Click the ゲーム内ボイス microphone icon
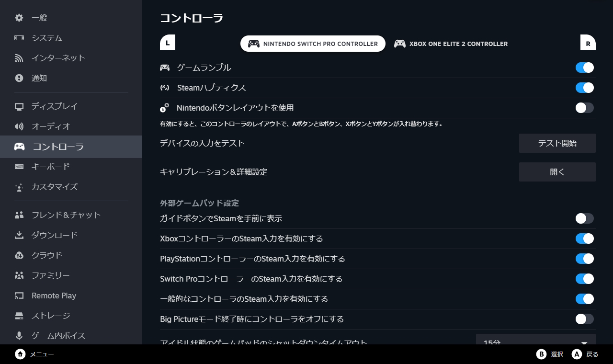Image resolution: width=613 pixels, height=364 pixels. (19, 336)
